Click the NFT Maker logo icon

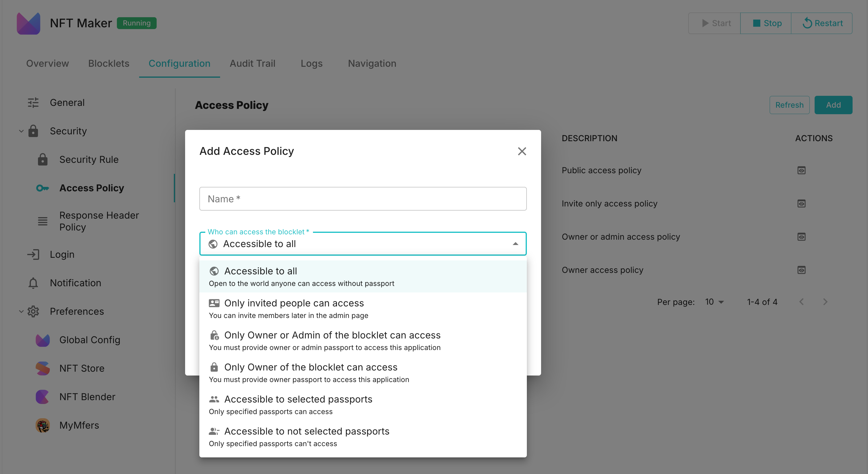[28, 23]
